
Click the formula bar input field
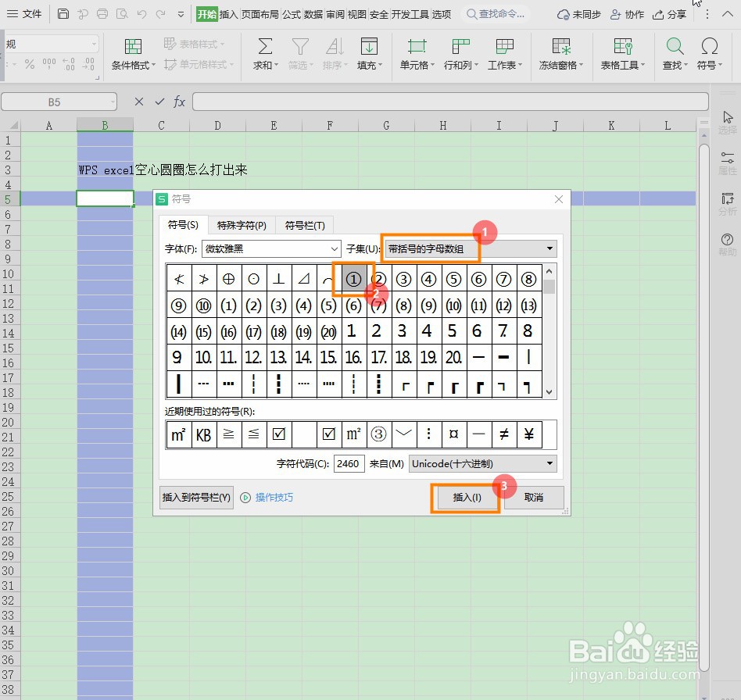(450, 102)
